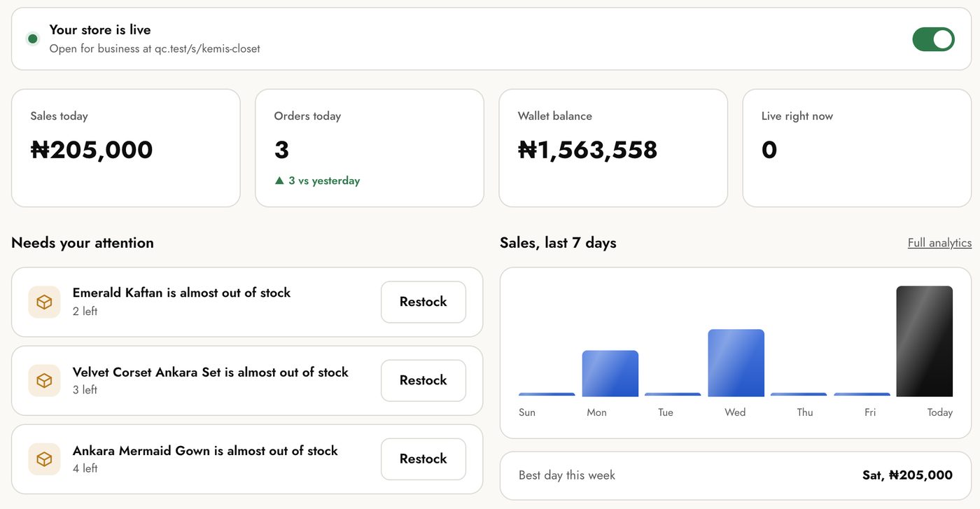Click the "Needs your attention" heading
Viewport: 980px width, 509px height.
83,243
